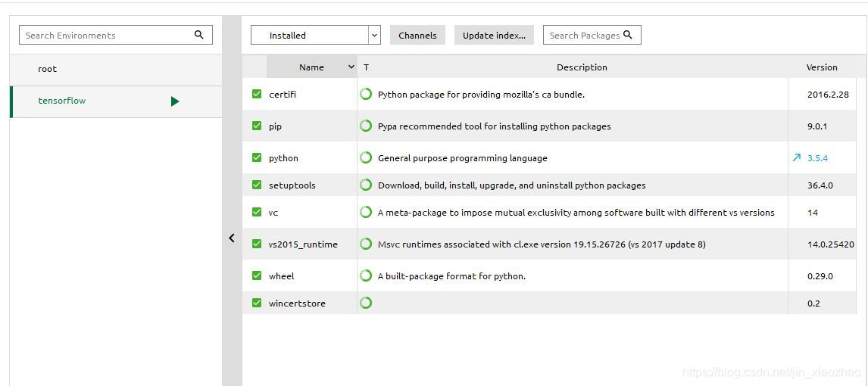Uncheck the pip package checkbox

(256, 126)
